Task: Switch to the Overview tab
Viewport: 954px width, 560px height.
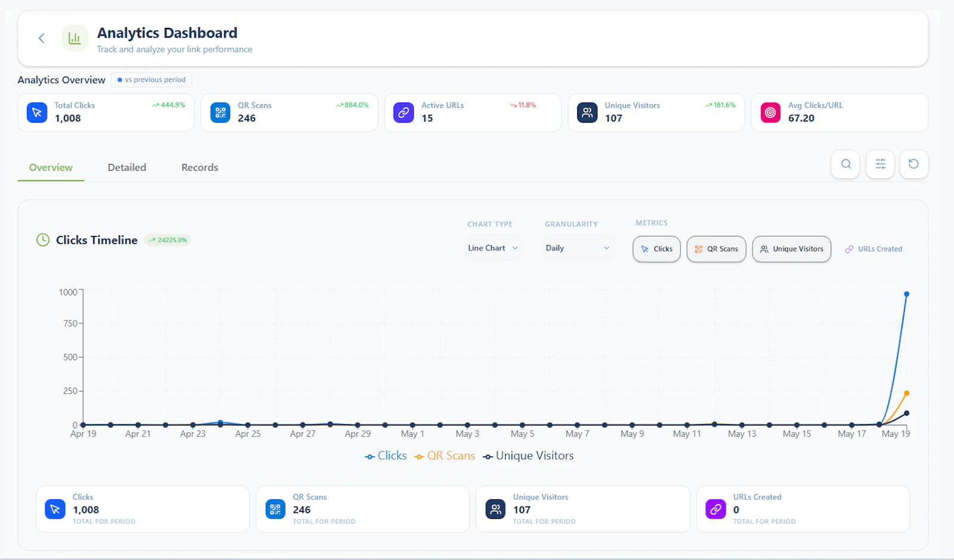Action: coord(51,167)
